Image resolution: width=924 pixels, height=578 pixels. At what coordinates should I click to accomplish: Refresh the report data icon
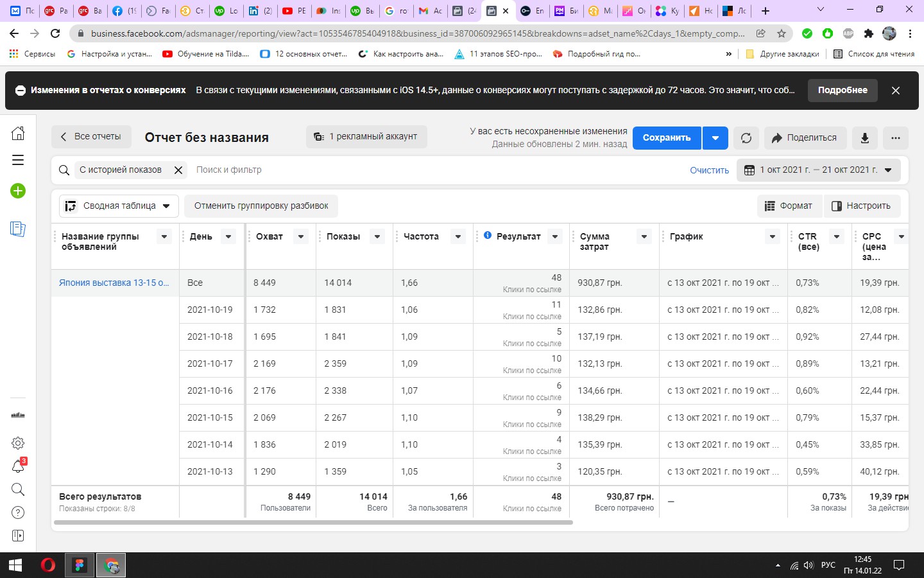746,137
